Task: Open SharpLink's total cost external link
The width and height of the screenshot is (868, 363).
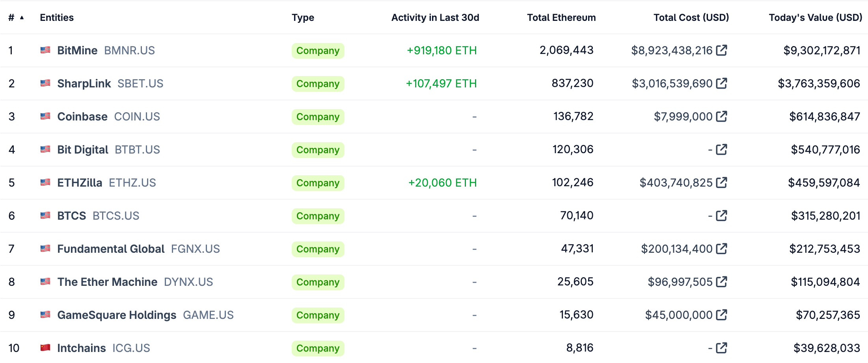Action: (722, 83)
